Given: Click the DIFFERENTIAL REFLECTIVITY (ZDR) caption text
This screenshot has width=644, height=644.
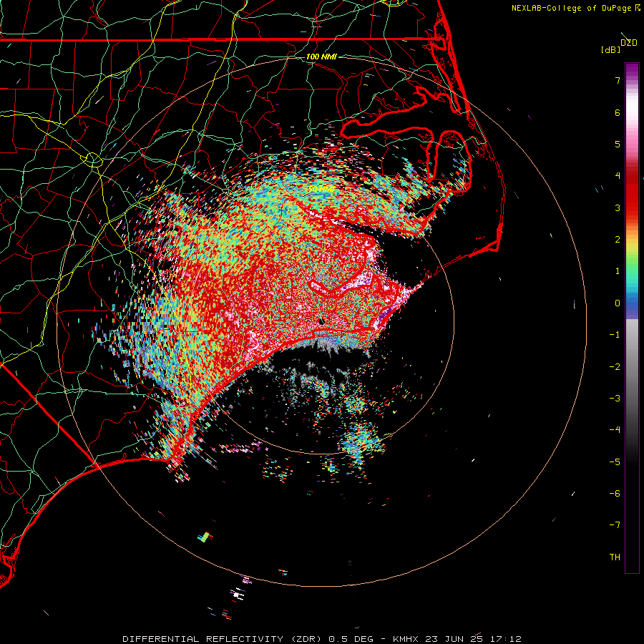Looking at the screenshot, I should point(223,639).
